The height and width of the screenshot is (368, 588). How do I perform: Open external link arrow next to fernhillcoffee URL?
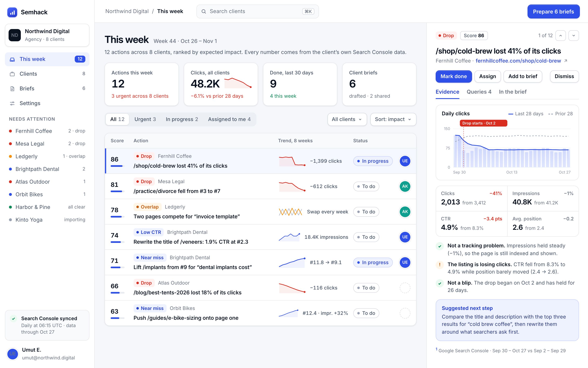tap(566, 61)
